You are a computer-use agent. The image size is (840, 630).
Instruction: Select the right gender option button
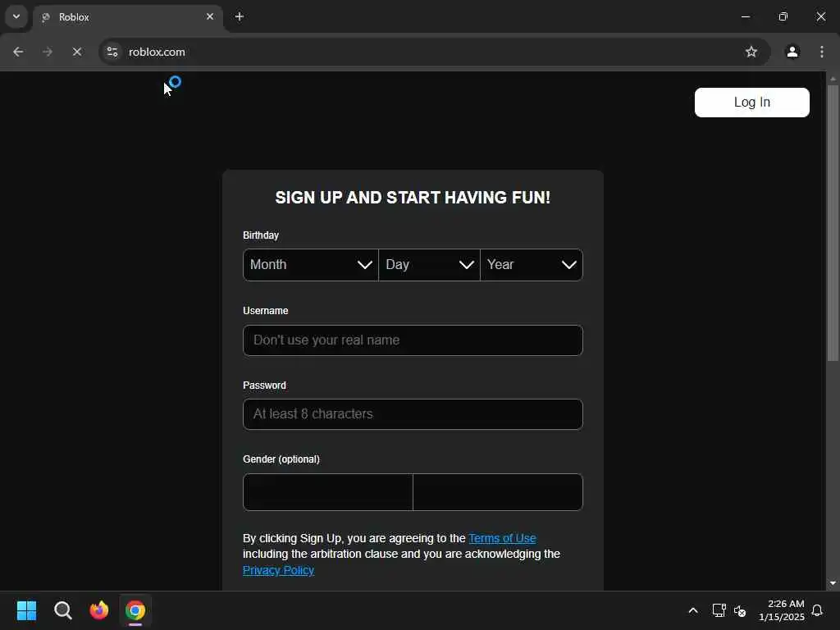(x=498, y=492)
